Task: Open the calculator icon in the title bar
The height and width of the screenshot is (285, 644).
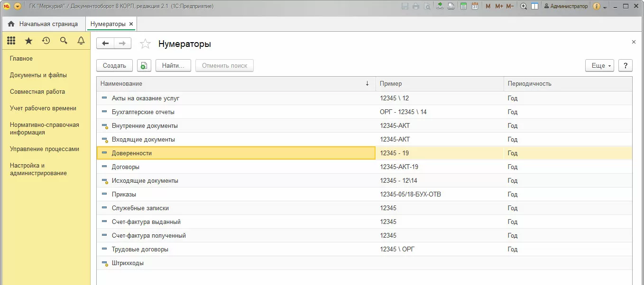Action: [462, 7]
